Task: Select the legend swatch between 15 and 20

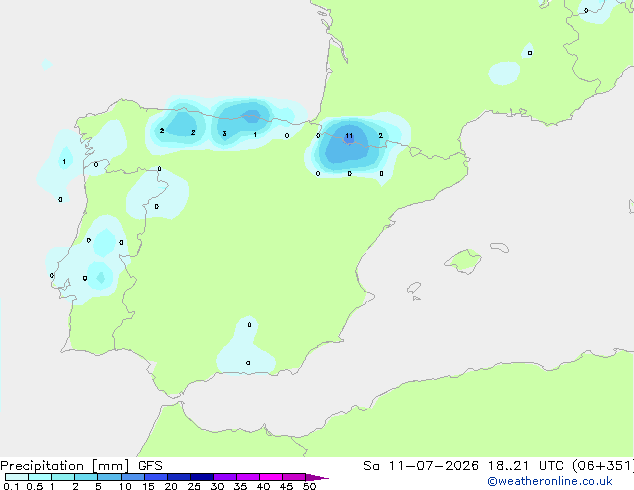Action: (x=156, y=477)
